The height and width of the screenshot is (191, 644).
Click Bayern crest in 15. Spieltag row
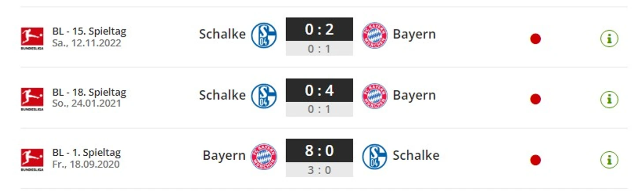point(374,35)
